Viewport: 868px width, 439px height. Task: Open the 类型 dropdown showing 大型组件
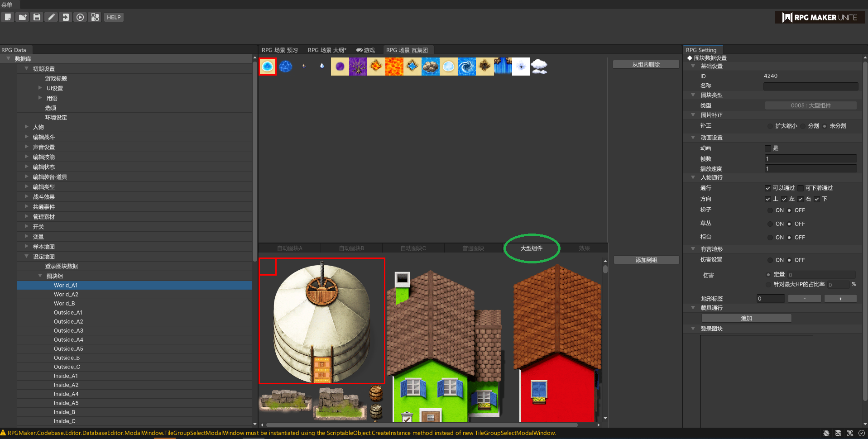810,105
